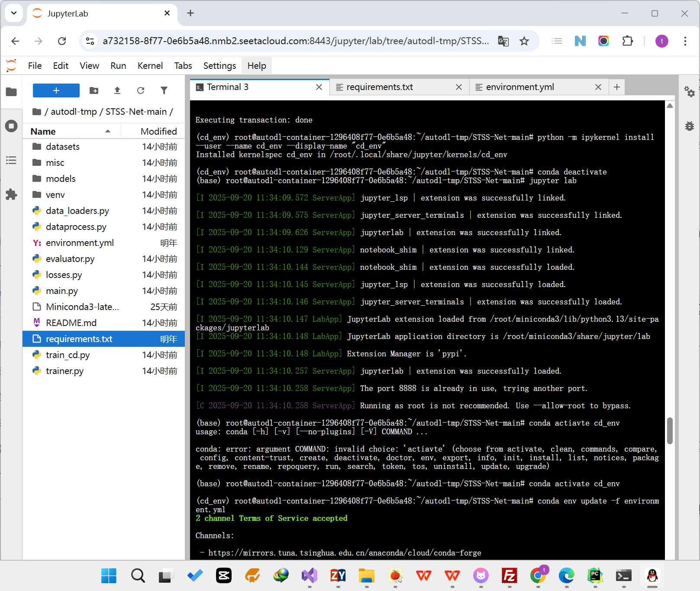The image size is (700, 591).
Task: Open the JupyterLab settings gear panel
Action: pos(690,92)
